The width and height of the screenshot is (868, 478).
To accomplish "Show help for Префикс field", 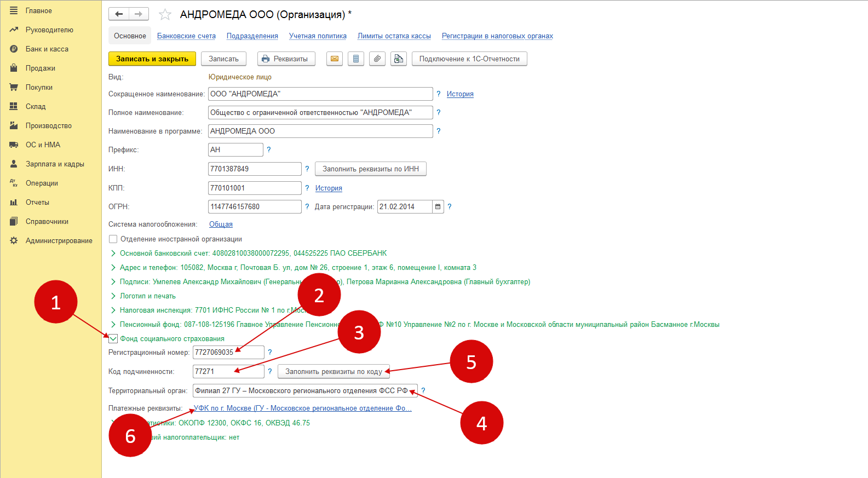I will pos(268,150).
